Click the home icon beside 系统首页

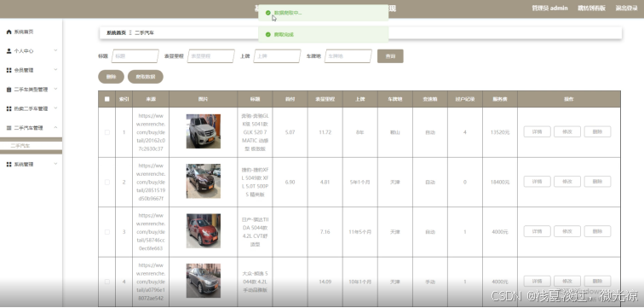[x=9, y=32]
